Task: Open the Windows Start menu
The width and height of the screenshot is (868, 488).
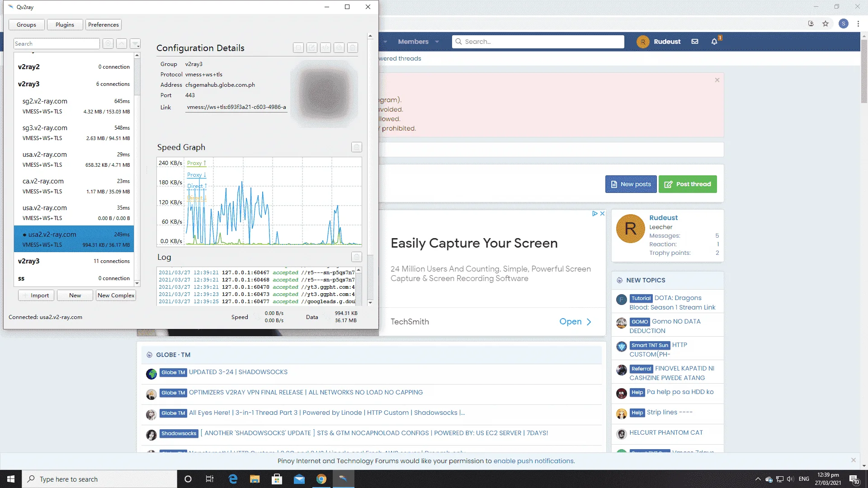Action: 11,479
